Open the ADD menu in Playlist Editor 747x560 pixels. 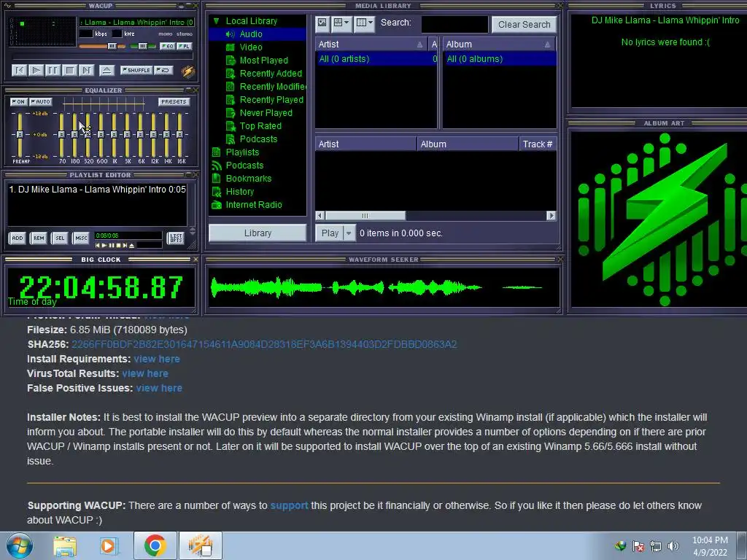point(18,238)
